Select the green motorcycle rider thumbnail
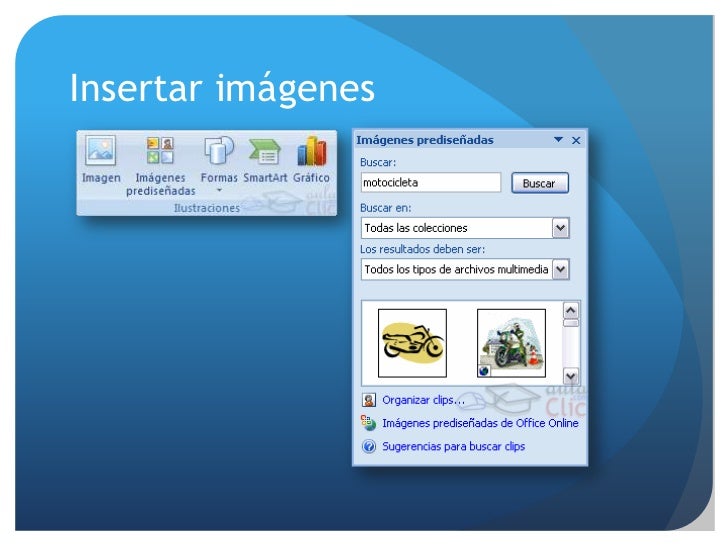728x546 pixels. click(x=511, y=343)
